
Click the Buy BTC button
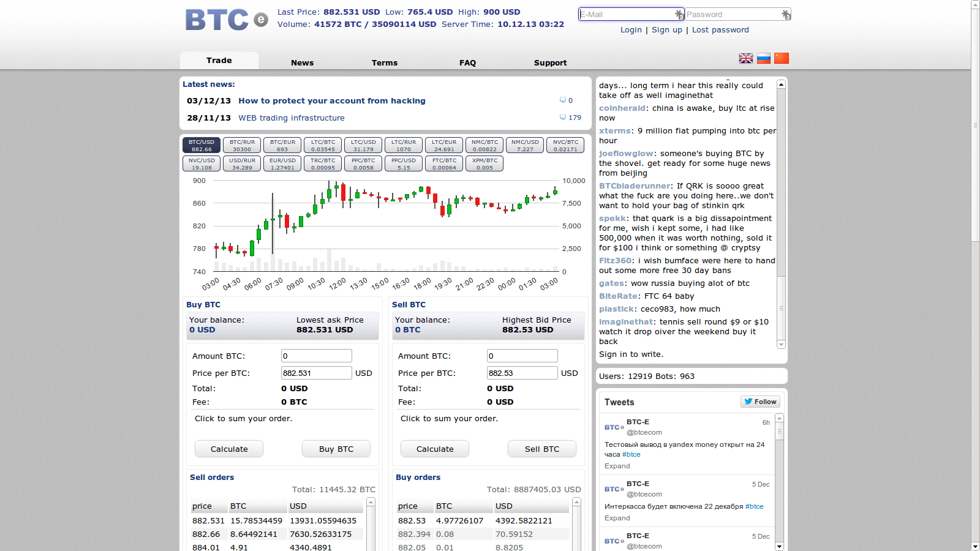pos(336,449)
